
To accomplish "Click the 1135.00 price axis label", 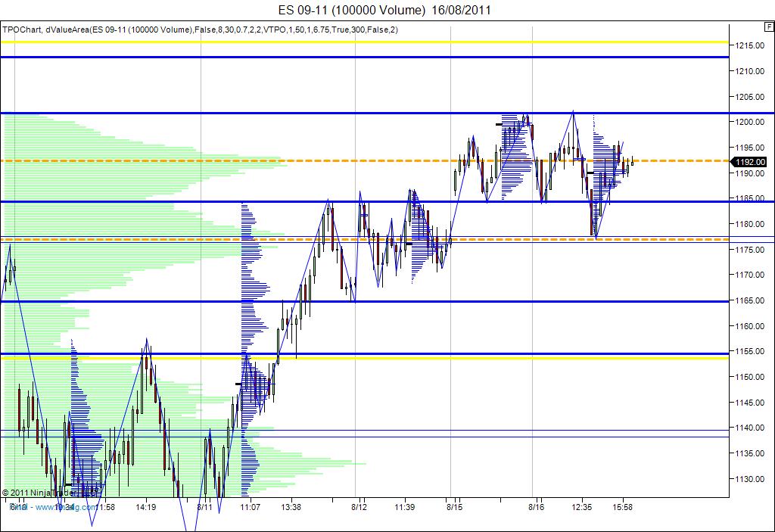I will pyautogui.click(x=750, y=453).
